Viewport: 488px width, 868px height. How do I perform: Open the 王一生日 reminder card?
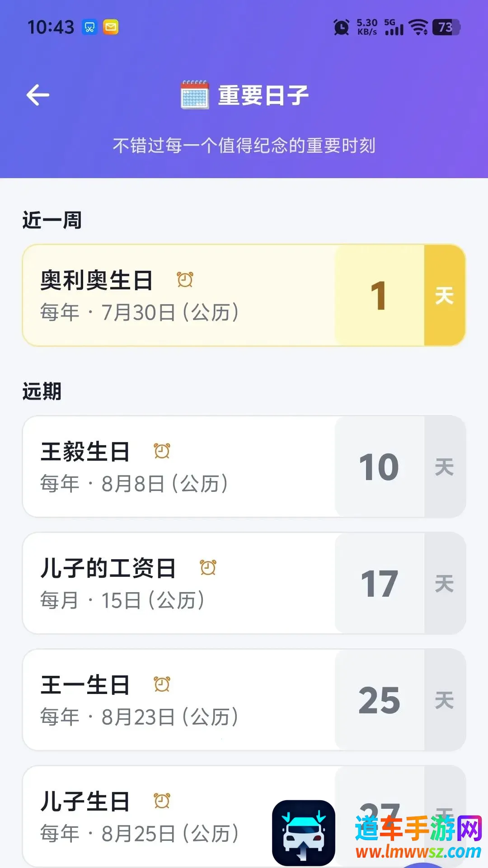pyautogui.click(x=244, y=700)
